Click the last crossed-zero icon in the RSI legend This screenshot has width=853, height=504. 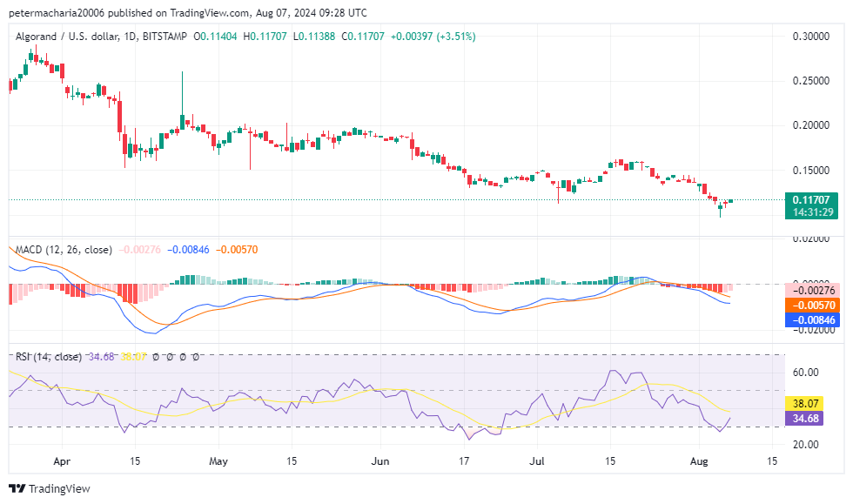coord(197,355)
